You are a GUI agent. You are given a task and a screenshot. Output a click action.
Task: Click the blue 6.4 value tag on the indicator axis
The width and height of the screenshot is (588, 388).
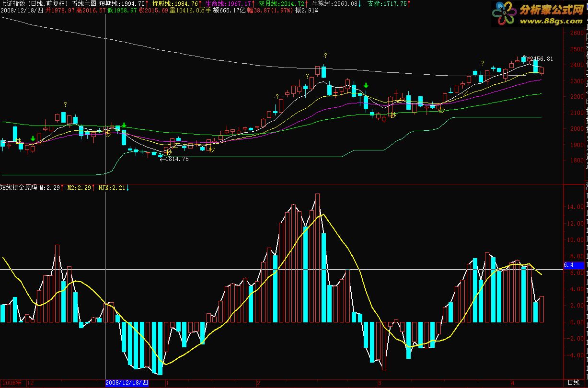(x=574, y=265)
